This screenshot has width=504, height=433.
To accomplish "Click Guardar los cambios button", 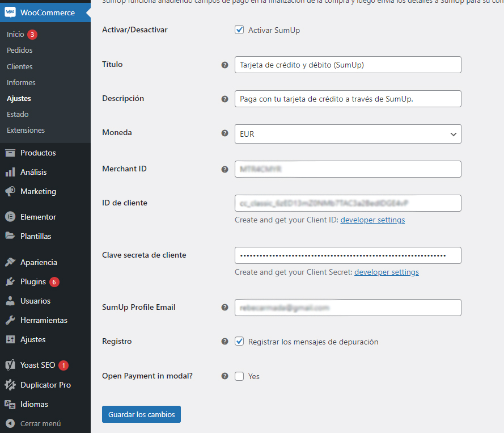I will pos(141,414).
